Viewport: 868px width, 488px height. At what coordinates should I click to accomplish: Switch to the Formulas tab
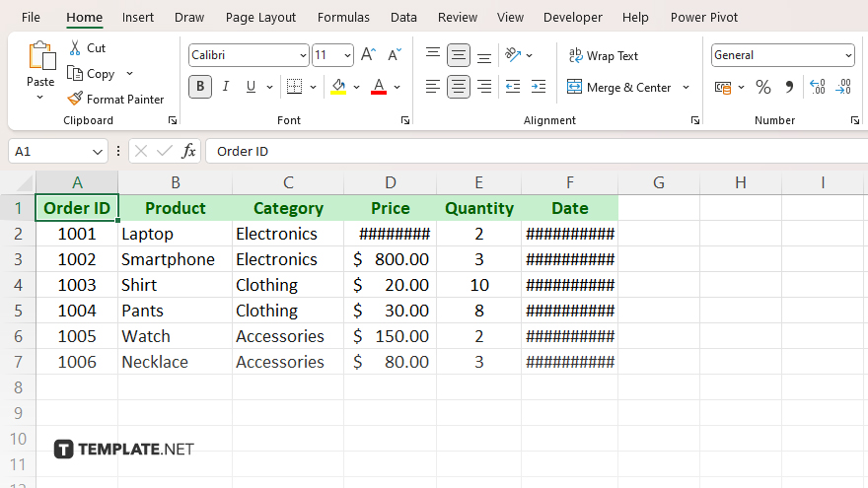pos(343,17)
